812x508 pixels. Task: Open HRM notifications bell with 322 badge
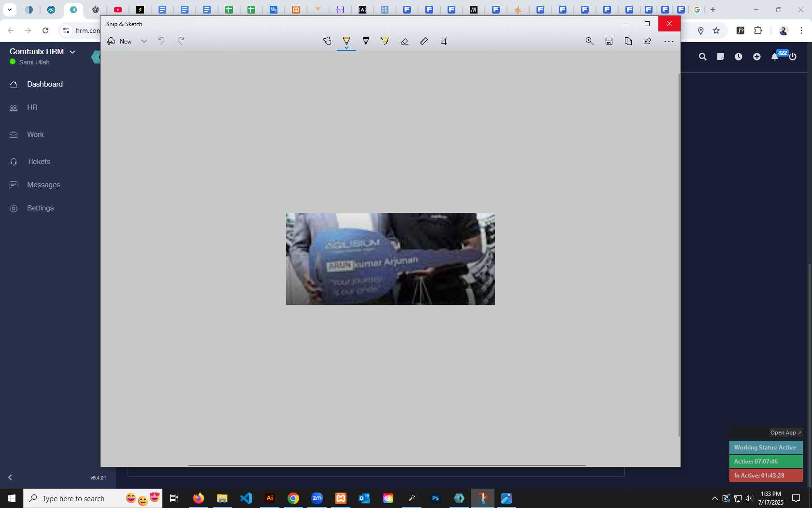coord(775,56)
